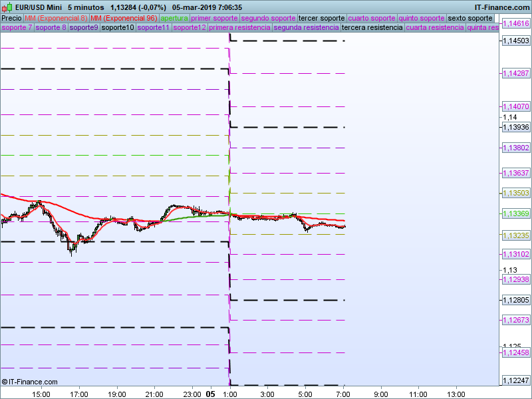
Task: Select the soporte9 label
Action: coord(84,27)
